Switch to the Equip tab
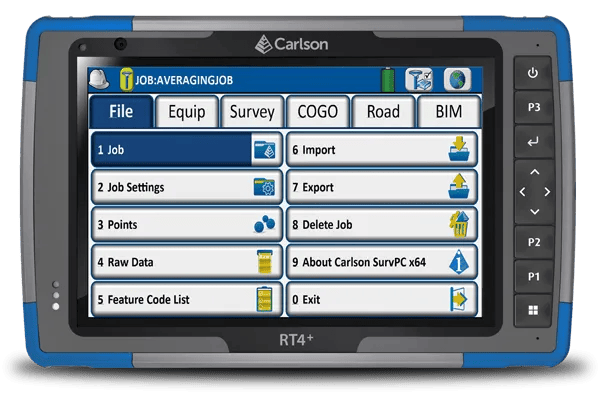Viewport: 600px width, 393px height. pyautogui.click(x=187, y=112)
